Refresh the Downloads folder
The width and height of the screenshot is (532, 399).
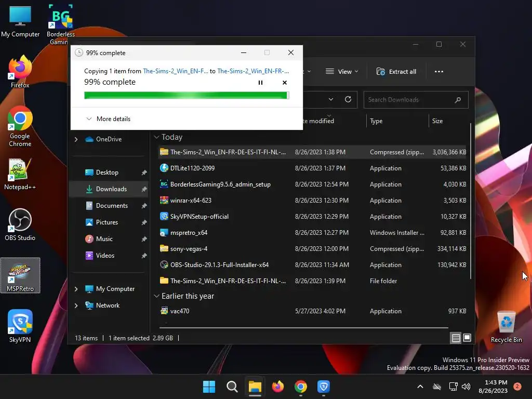point(348,99)
